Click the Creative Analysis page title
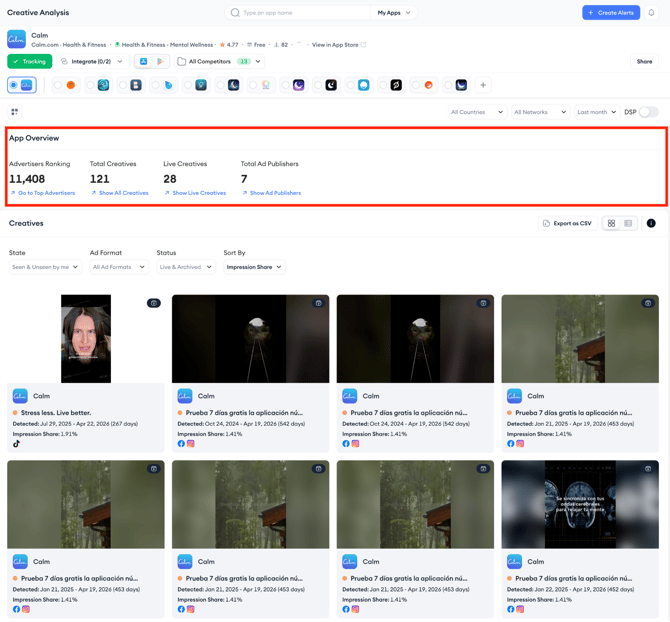 38,13
